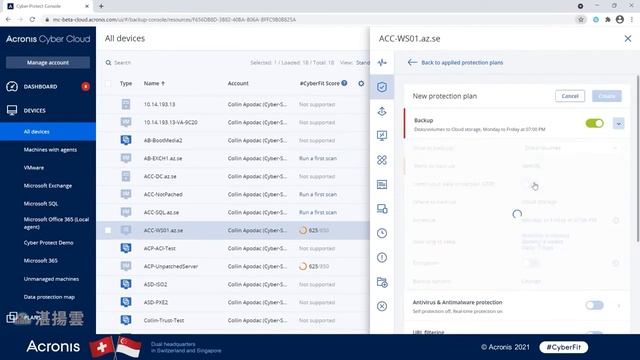Open the Activities clock icon
Image resolution: width=640 pixels, height=360 pixels.
click(382, 233)
